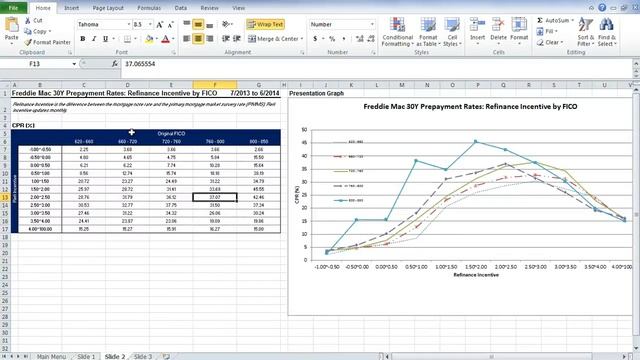Expand the Merge & Center dropdown arrow
Screen dimensions: 640x360
click(x=302, y=39)
